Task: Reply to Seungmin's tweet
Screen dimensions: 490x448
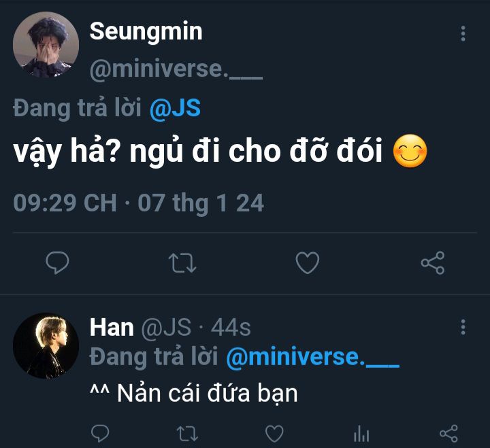Action: coord(58,262)
